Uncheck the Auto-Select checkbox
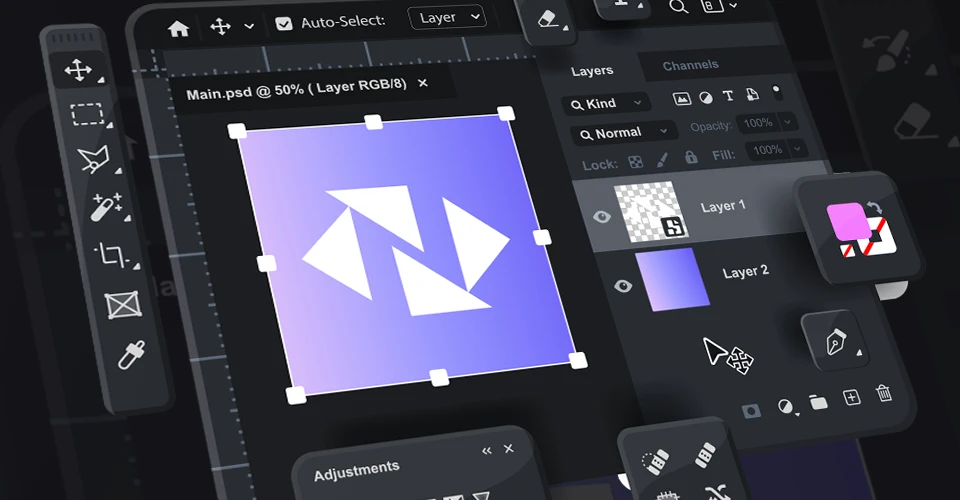The image size is (960, 500). (x=283, y=23)
